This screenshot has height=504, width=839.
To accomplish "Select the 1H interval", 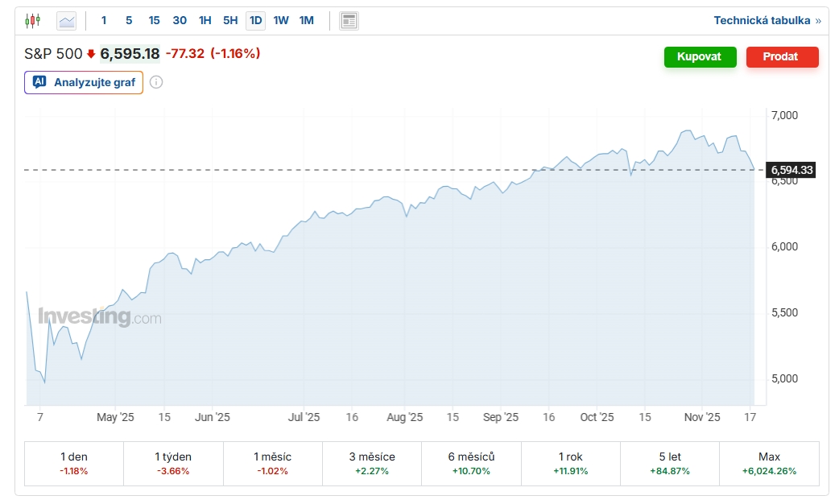I will (x=205, y=20).
